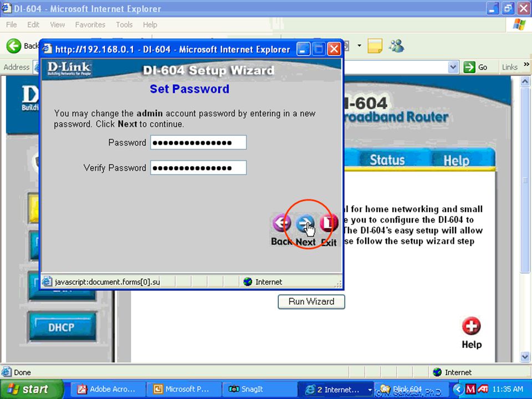Expand hidden system tray icons arrow

coord(458,389)
